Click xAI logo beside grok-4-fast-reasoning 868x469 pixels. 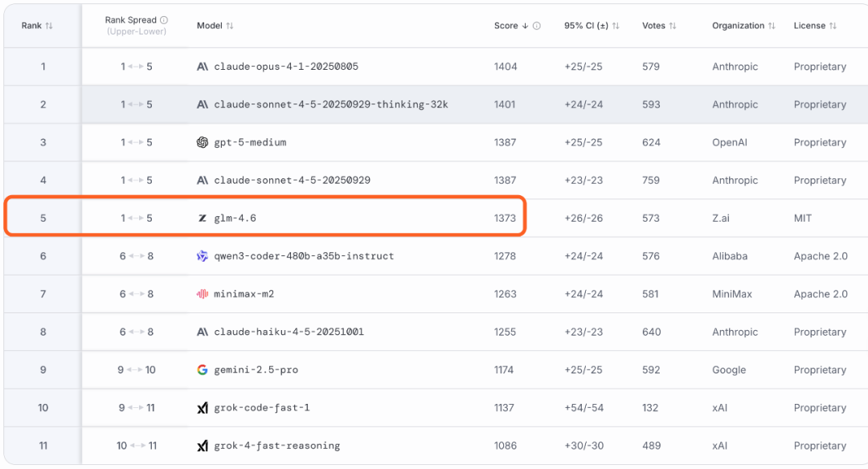[203, 446]
